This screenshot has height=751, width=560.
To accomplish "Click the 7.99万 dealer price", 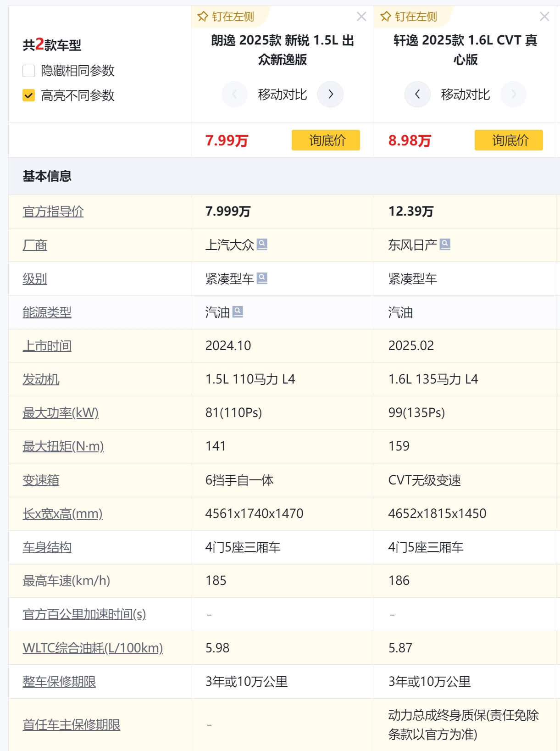I will point(227,140).
